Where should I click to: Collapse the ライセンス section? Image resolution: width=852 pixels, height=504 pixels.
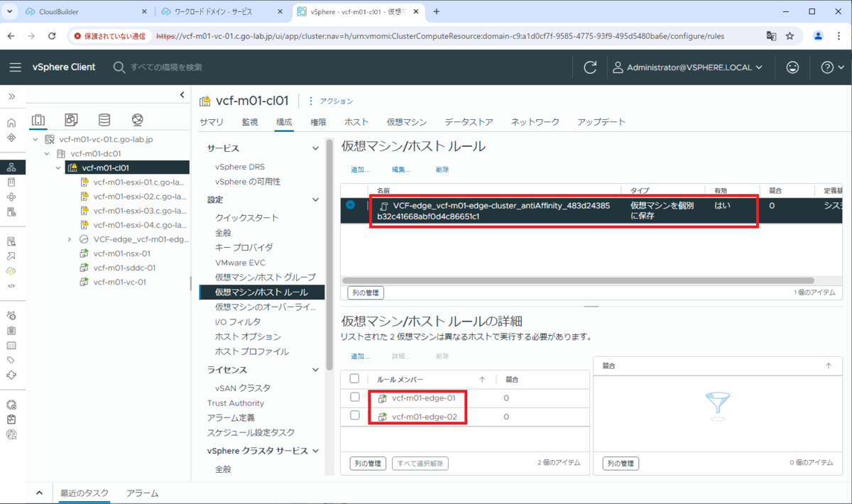coord(316,370)
